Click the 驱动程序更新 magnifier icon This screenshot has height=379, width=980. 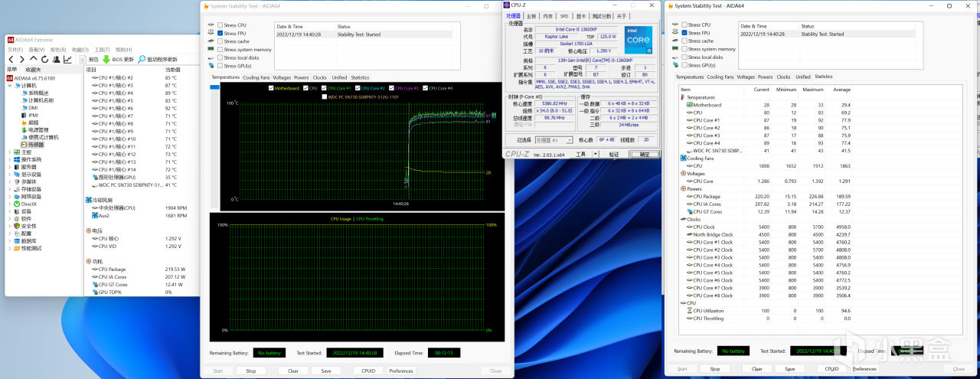142,59
